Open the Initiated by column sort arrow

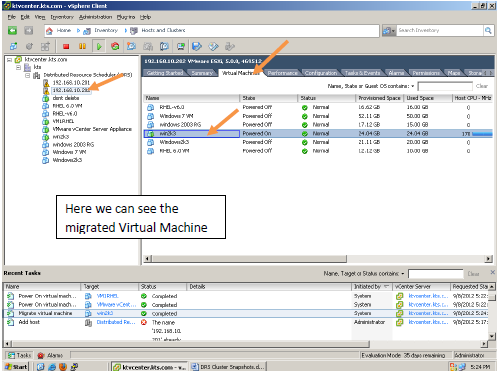click(387, 287)
